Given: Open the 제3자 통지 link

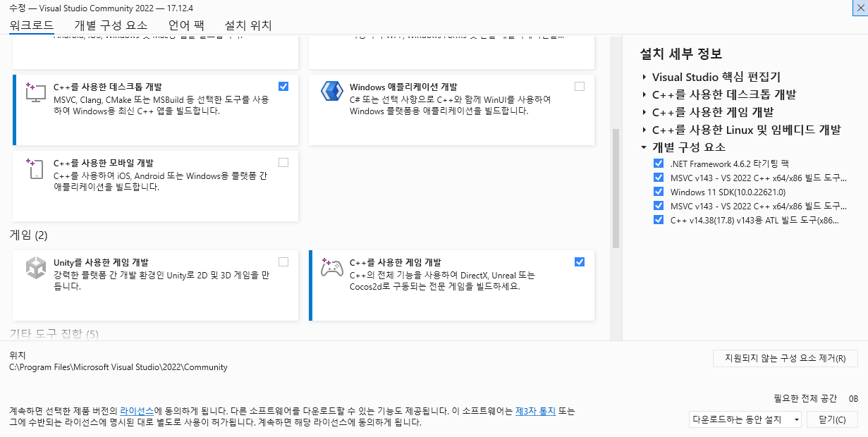Looking at the screenshot, I should (x=535, y=410).
